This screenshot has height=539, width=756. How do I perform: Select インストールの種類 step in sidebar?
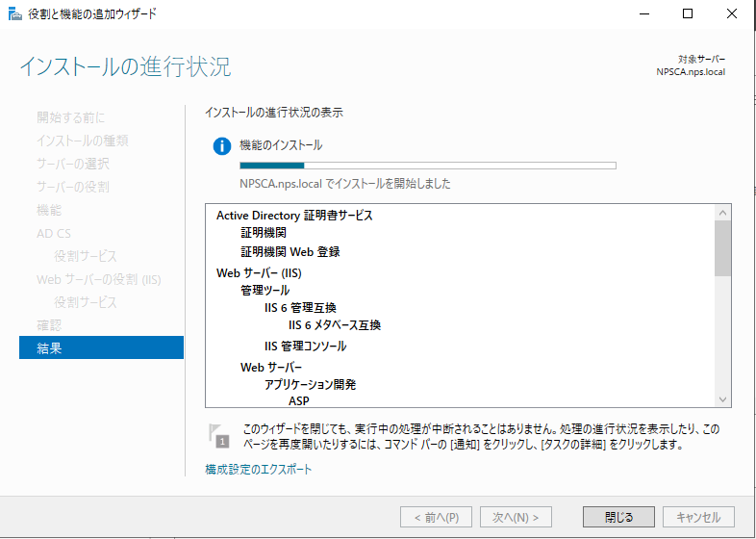(x=83, y=141)
